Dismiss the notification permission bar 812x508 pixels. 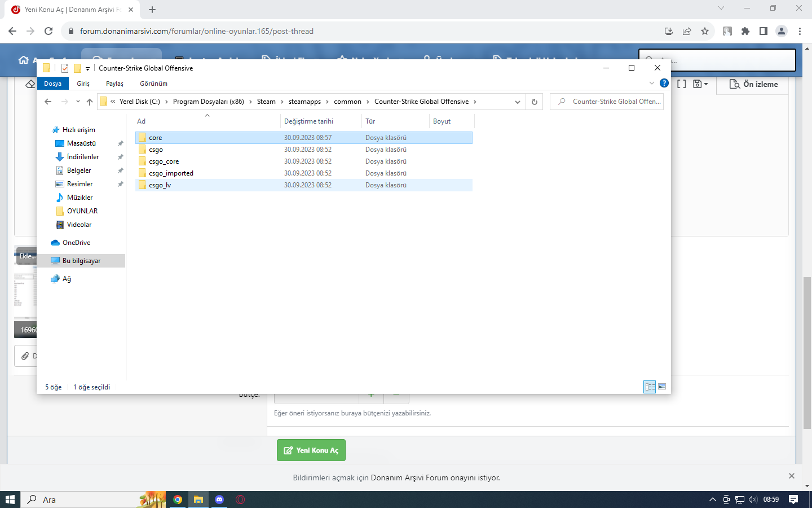point(792,476)
